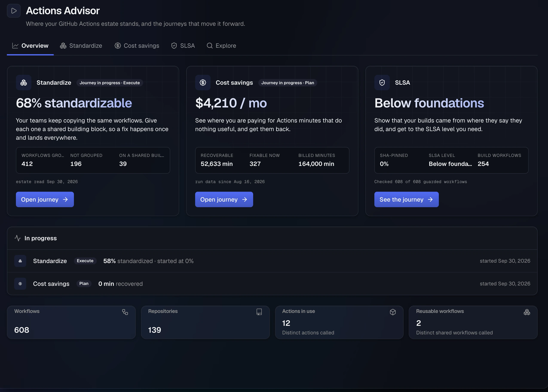This screenshot has width=548, height=392.
Task: Click the SLSA card shield icon
Action: [x=382, y=83]
